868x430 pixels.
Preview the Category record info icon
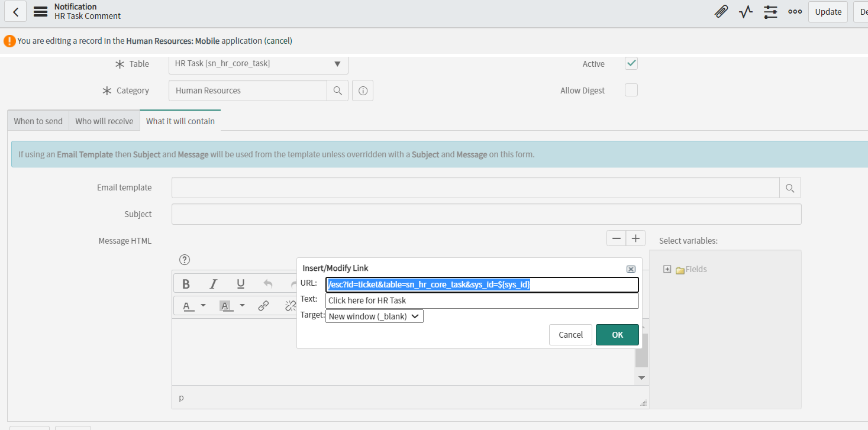363,90
